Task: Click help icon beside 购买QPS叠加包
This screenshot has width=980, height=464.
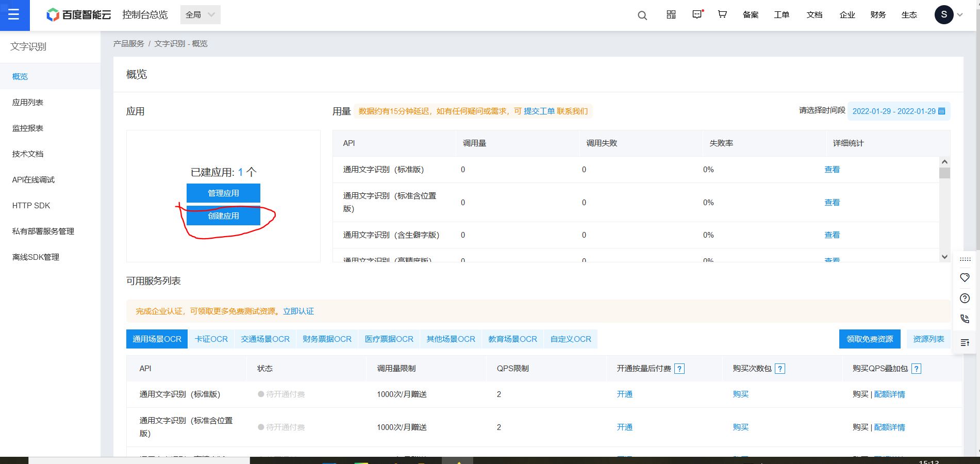Action: [916, 369]
